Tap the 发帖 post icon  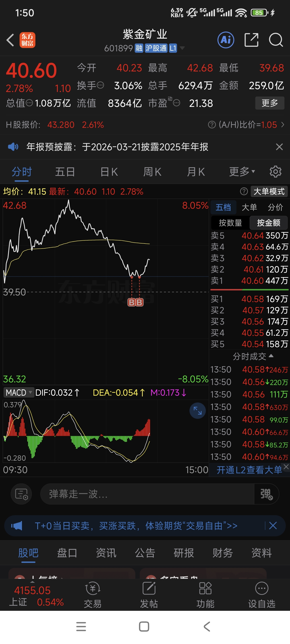(149, 595)
